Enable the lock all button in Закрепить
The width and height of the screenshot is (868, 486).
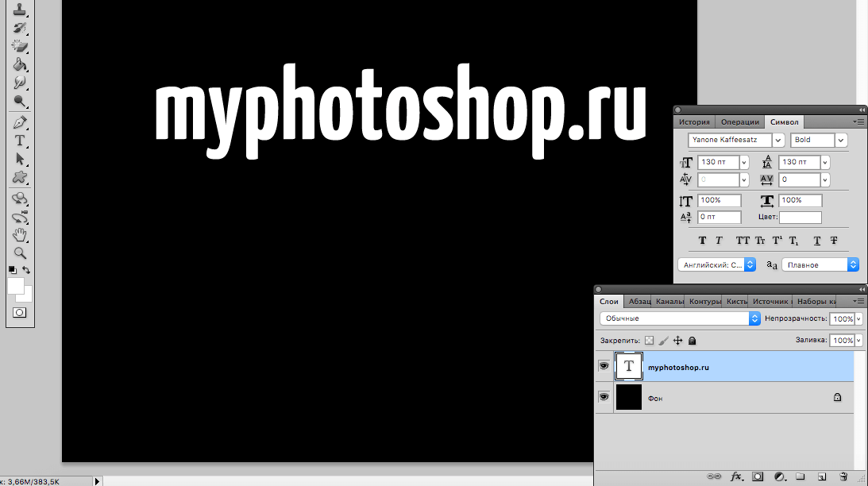click(692, 341)
